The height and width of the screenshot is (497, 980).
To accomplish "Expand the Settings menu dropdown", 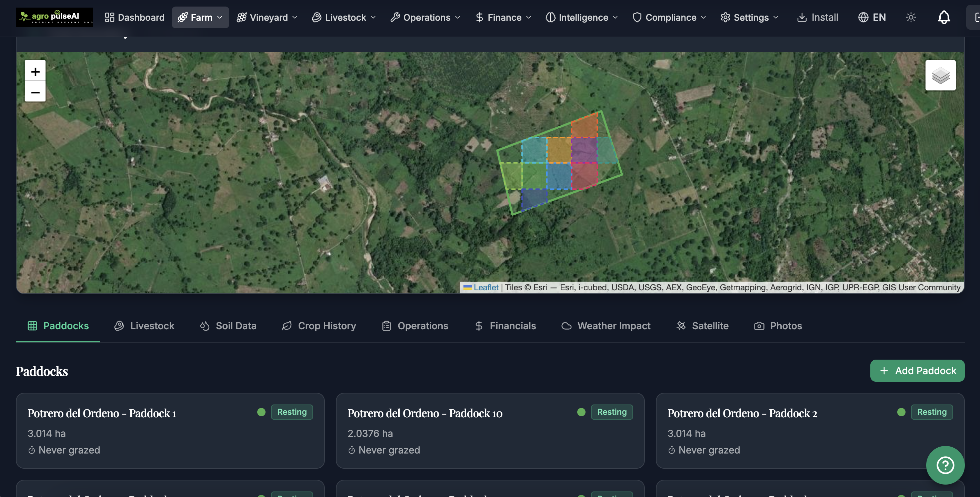I will click(x=750, y=17).
